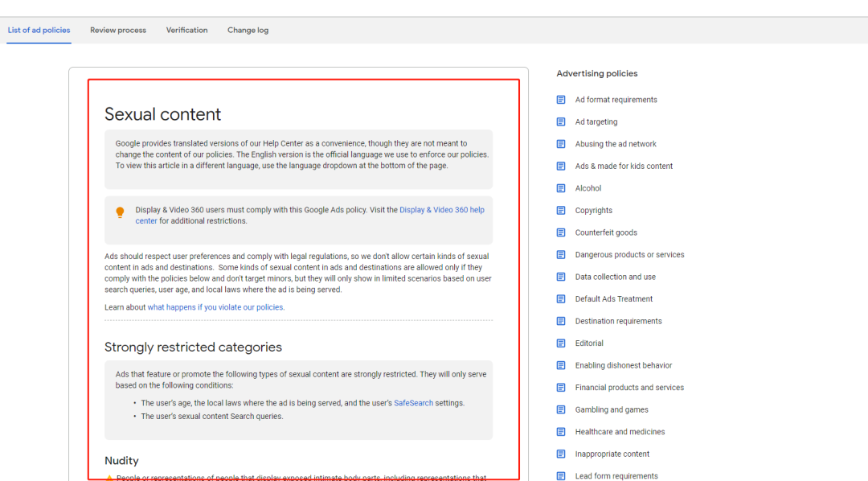The height and width of the screenshot is (481, 868).
Task: Click the document icon beside Enabling dishonest behavior
Action: pyautogui.click(x=561, y=366)
